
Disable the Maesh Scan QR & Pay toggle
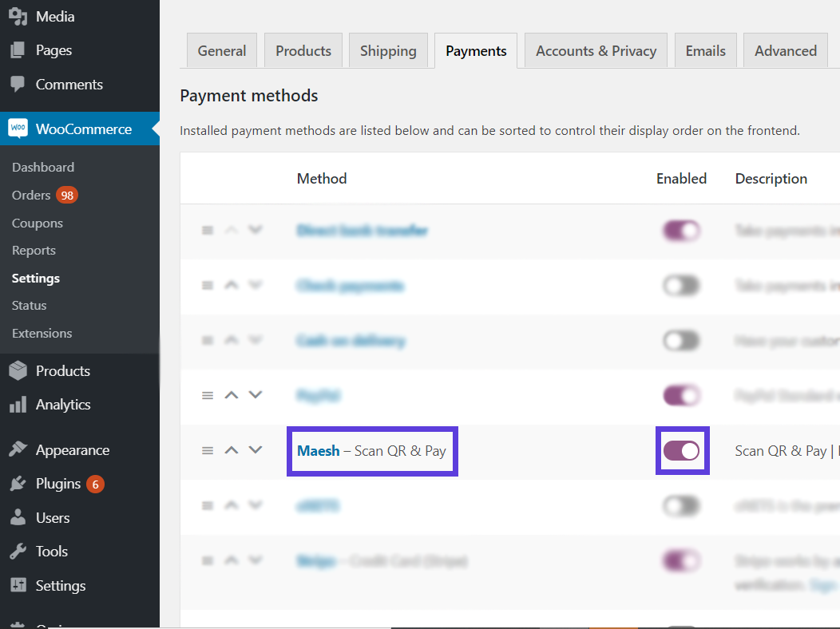pos(681,451)
